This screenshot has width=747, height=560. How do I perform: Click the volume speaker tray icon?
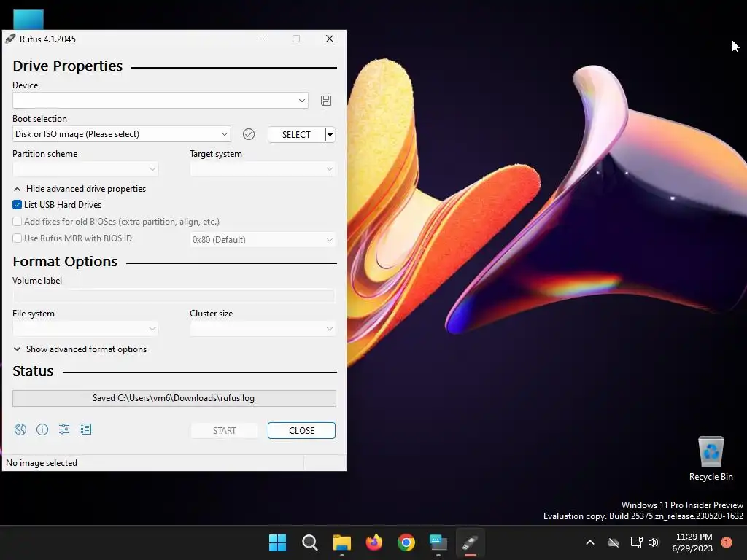654,542
